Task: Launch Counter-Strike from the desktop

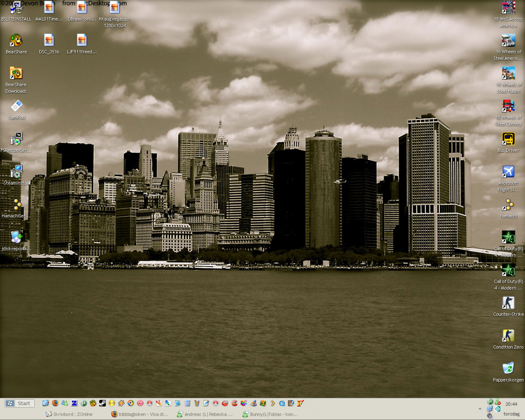Action: point(508,303)
